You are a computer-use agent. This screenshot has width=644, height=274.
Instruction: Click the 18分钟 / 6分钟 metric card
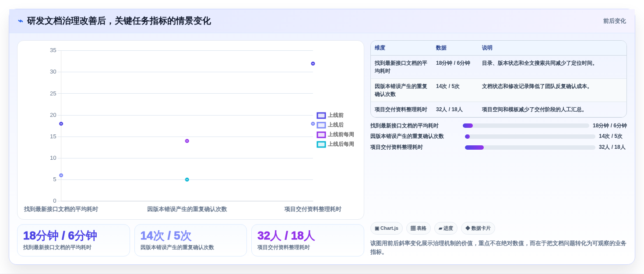point(74,240)
